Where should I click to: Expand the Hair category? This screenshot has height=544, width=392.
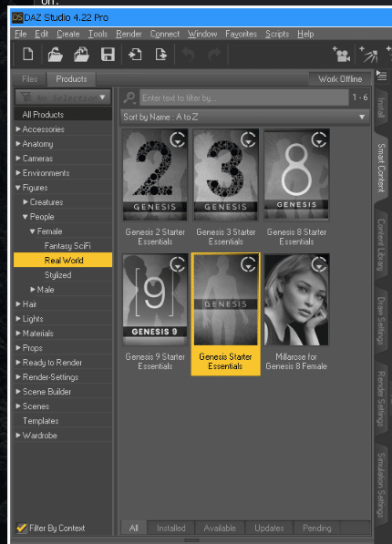tap(18, 304)
